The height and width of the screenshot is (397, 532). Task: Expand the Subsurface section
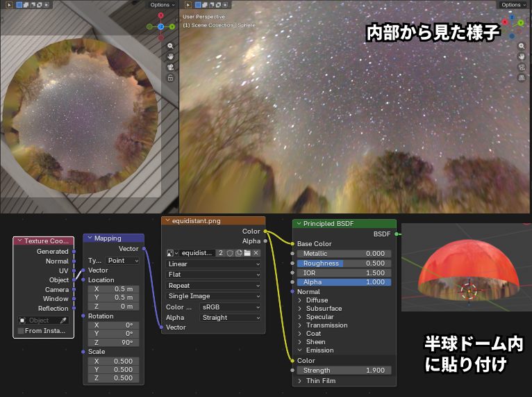[x=300, y=309]
